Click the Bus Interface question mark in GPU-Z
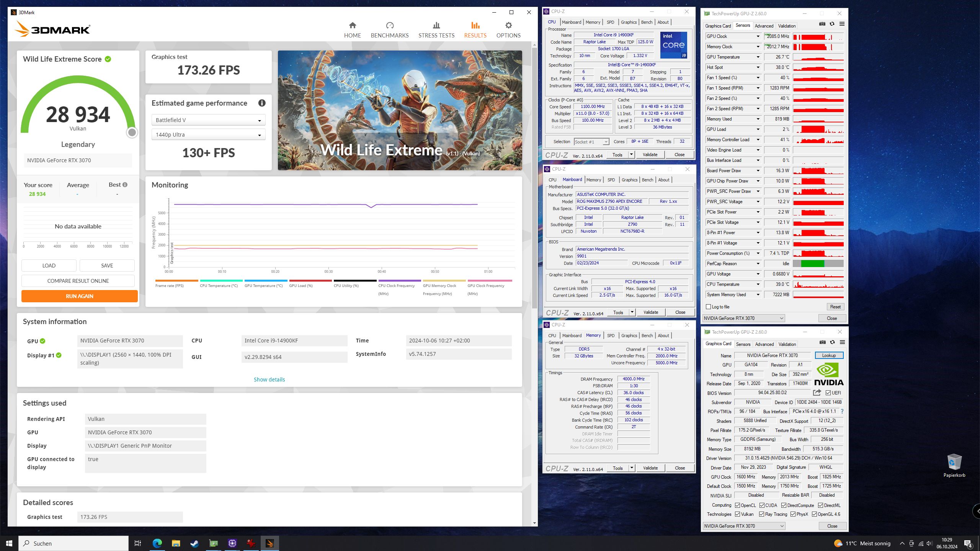 pos(842,411)
